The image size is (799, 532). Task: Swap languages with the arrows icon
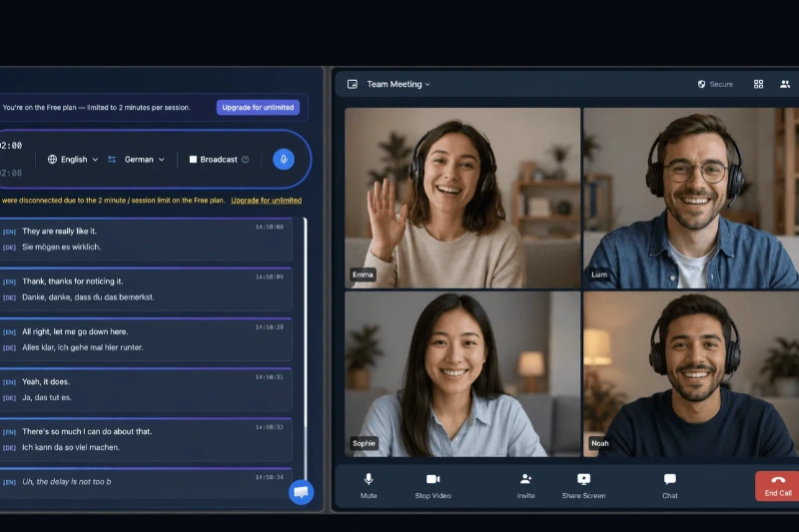coord(112,160)
